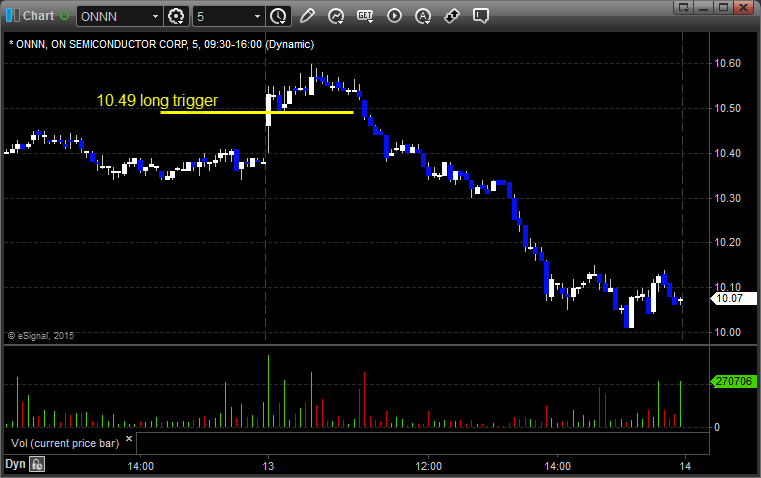The width and height of the screenshot is (761, 478).
Task: Open the studies chart-line icon menu
Action: [336, 16]
